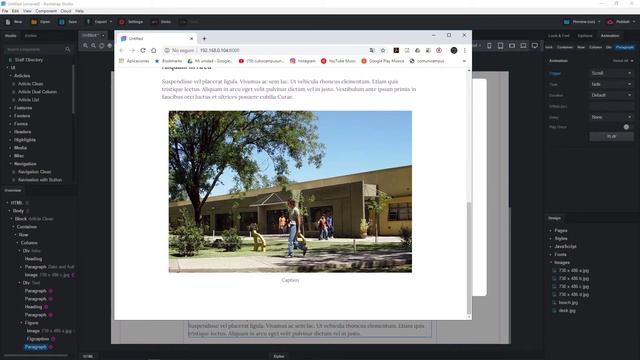This screenshot has width=640, height=360.
Task: Select the Container node in Overview tree
Action: pos(27,227)
